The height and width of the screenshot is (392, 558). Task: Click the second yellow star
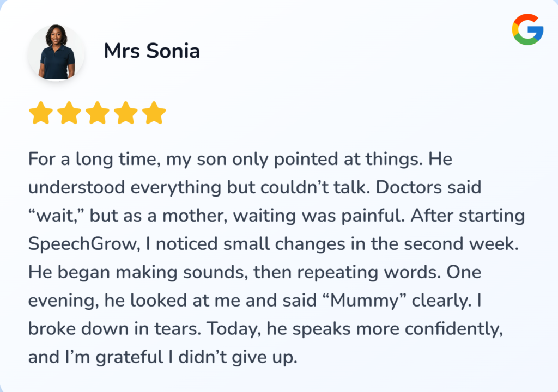pyautogui.click(x=69, y=113)
